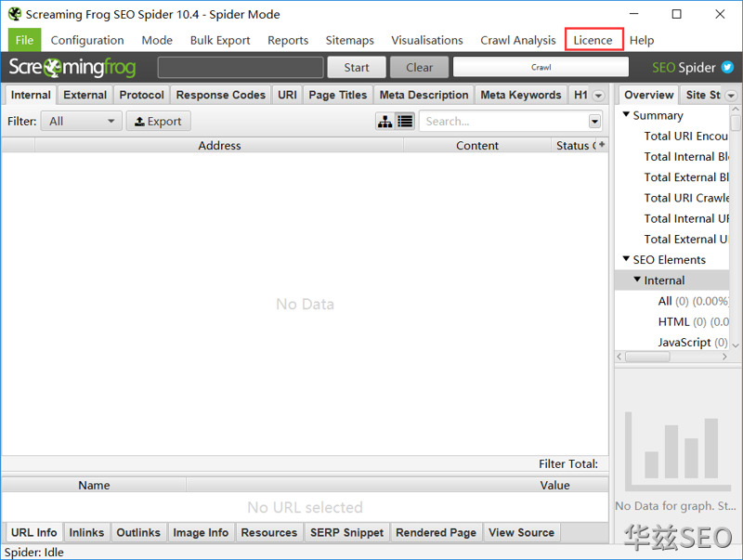Viewport: 743px width, 560px height.
Task: Open the Licence menu
Action: coord(593,40)
